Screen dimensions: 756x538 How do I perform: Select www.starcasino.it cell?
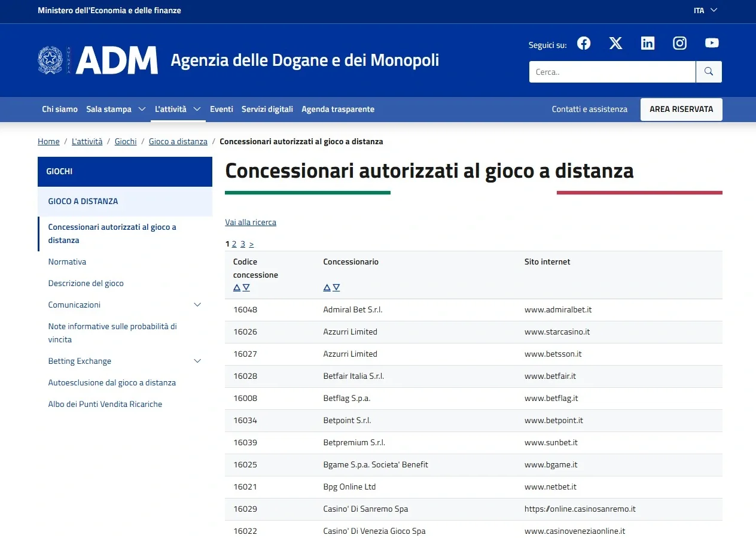[x=557, y=332]
